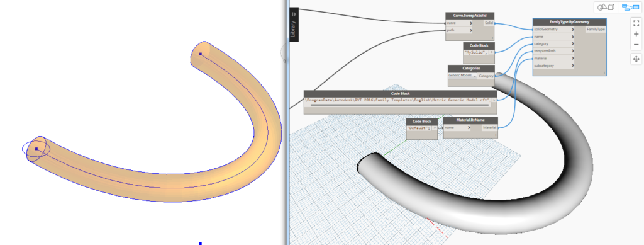The width and height of the screenshot is (644, 245).
Task: Click the Solid output port
Action: click(489, 23)
